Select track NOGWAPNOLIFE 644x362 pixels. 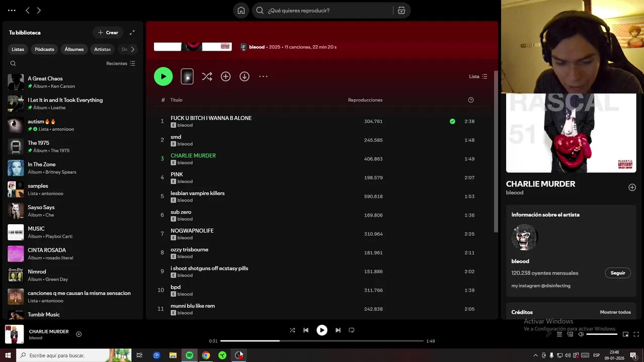(x=321, y=234)
